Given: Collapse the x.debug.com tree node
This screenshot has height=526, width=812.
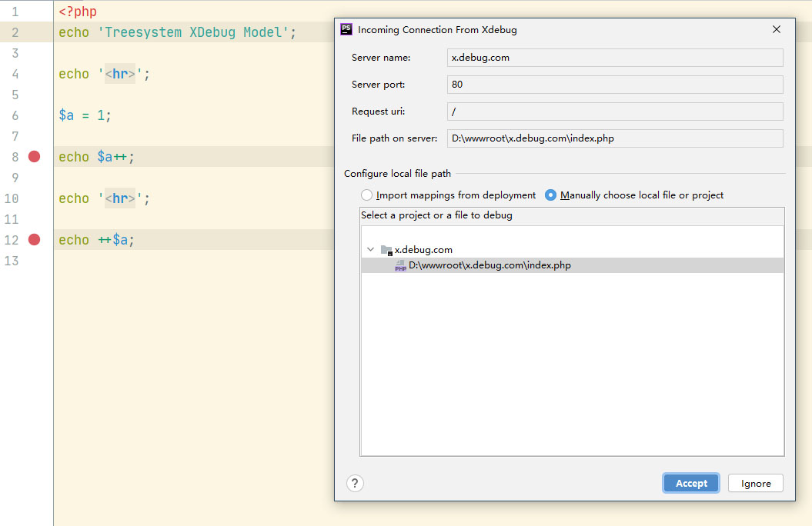Looking at the screenshot, I should [371, 250].
